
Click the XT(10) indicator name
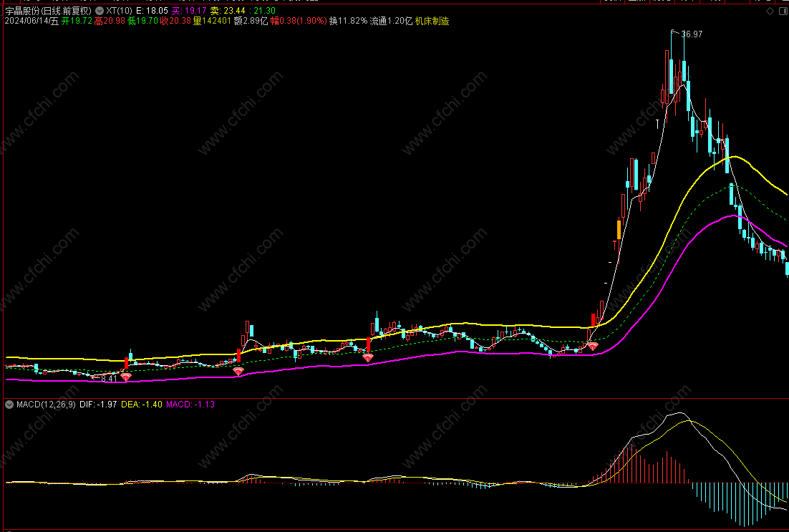(x=120, y=11)
